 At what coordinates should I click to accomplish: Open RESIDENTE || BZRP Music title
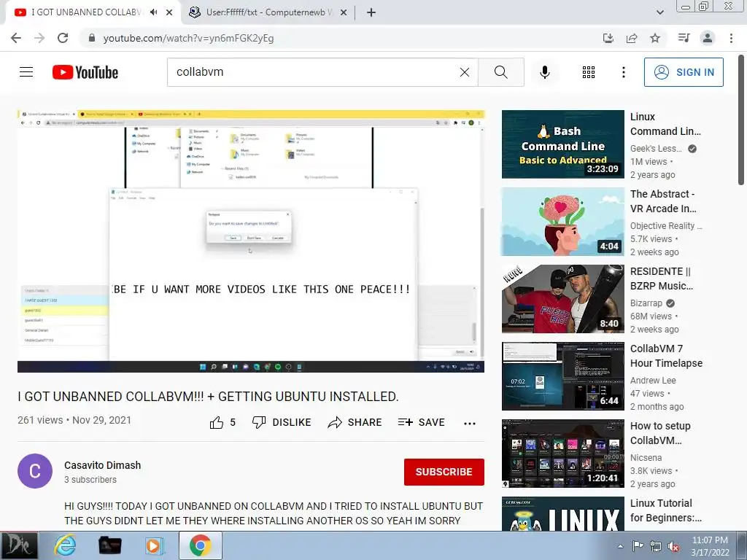click(x=661, y=278)
